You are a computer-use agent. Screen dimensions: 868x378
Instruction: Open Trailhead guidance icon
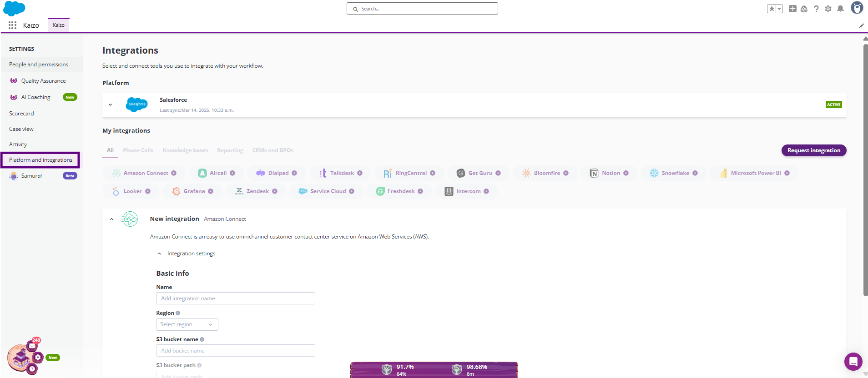click(x=804, y=9)
